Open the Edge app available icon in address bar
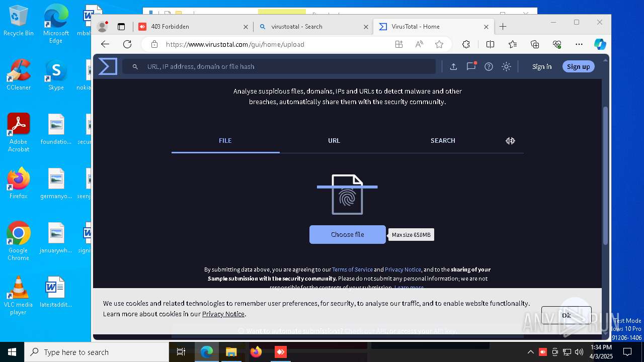 click(x=399, y=44)
